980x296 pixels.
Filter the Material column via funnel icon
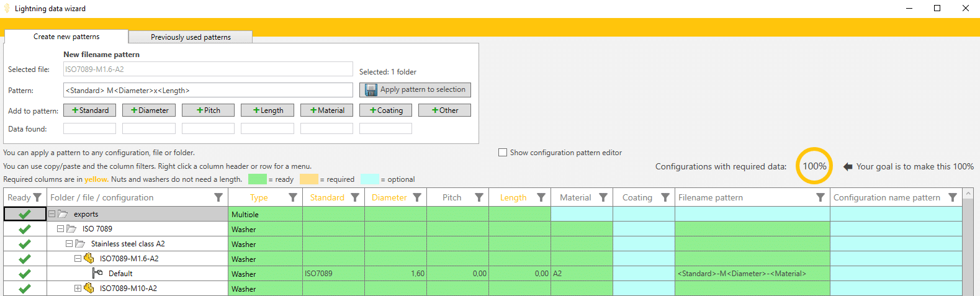[x=603, y=197]
